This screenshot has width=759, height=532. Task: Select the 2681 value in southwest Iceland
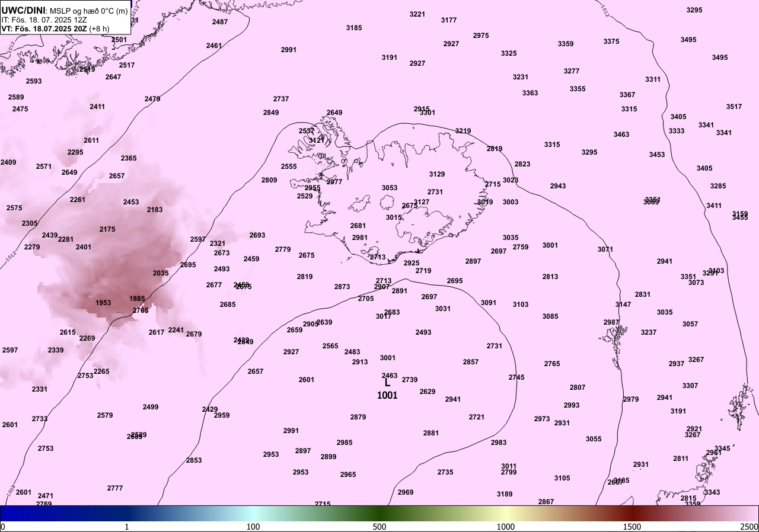[358, 226]
